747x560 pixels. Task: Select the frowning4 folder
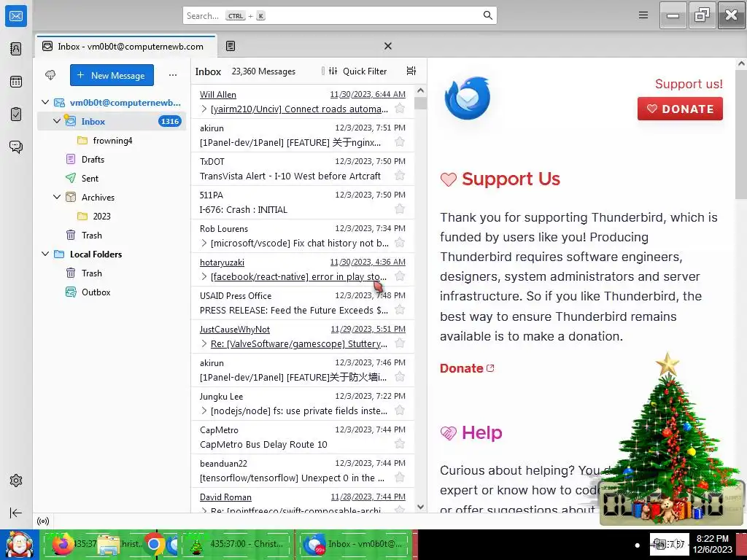pyautogui.click(x=112, y=141)
